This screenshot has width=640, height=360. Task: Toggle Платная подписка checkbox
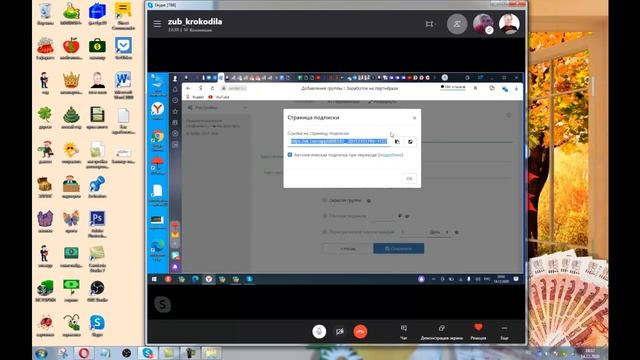(325, 216)
